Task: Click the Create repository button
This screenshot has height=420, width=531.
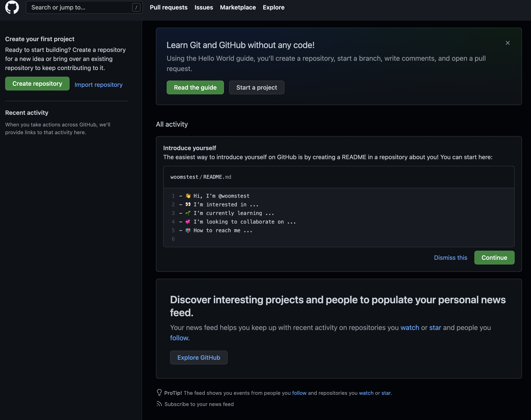Action: click(x=37, y=84)
